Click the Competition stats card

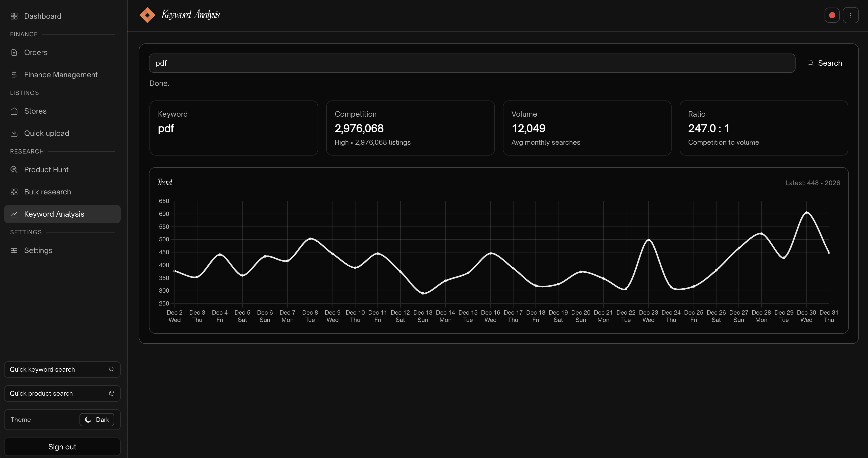click(x=410, y=128)
